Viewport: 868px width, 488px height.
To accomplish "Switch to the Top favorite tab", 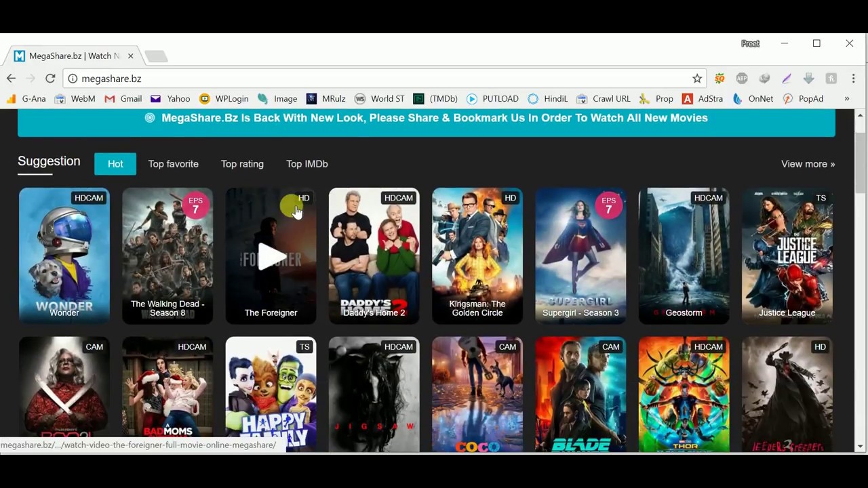I will (173, 164).
